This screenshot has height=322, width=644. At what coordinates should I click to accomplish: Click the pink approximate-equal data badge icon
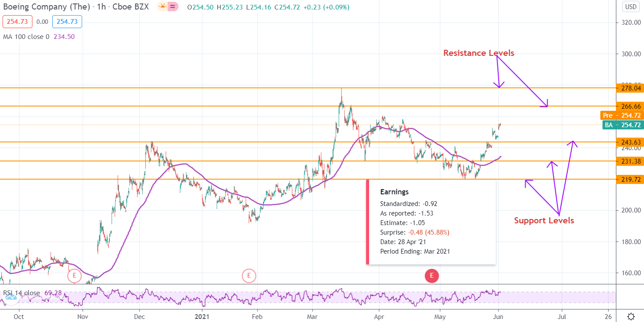173,7
